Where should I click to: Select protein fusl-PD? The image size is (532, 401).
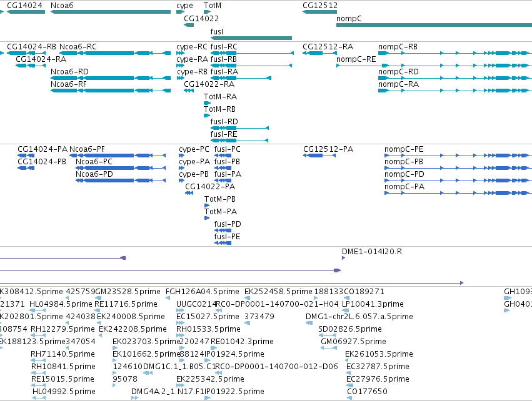point(223,230)
